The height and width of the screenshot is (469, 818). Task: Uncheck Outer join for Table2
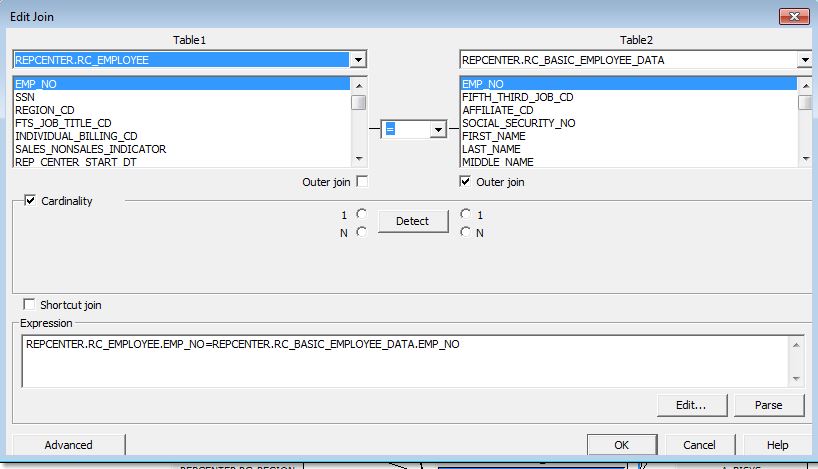466,182
